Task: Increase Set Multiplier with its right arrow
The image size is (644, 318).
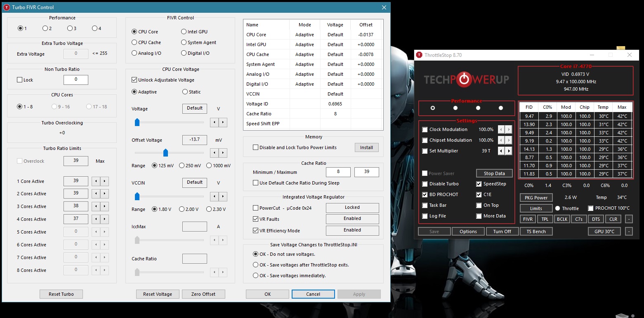Action: coord(509,151)
